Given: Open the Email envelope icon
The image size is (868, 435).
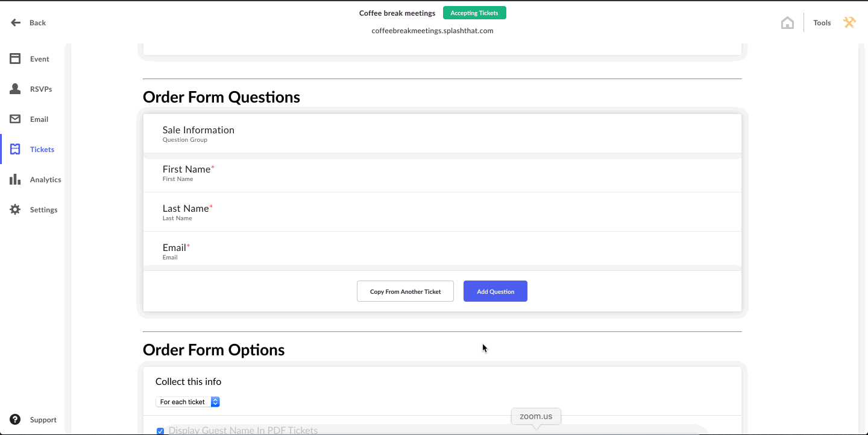Looking at the screenshot, I should [x=15, y=119].
